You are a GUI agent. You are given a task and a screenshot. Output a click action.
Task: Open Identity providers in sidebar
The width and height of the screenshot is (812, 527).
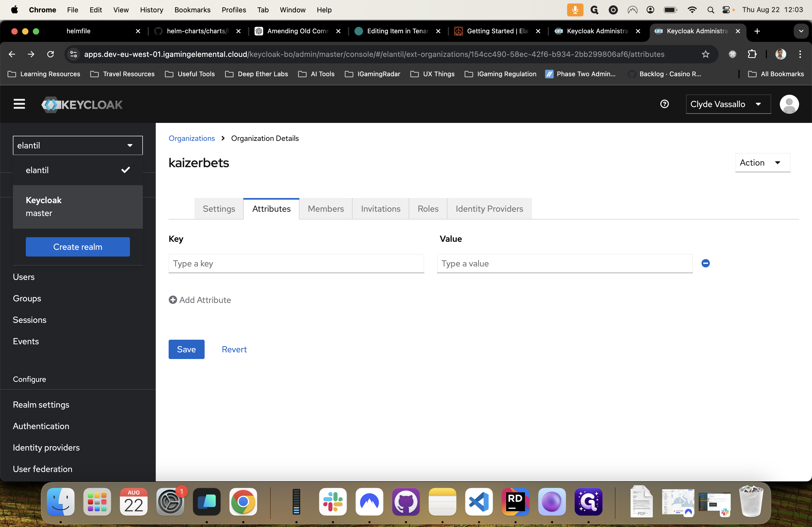point(46,448)
